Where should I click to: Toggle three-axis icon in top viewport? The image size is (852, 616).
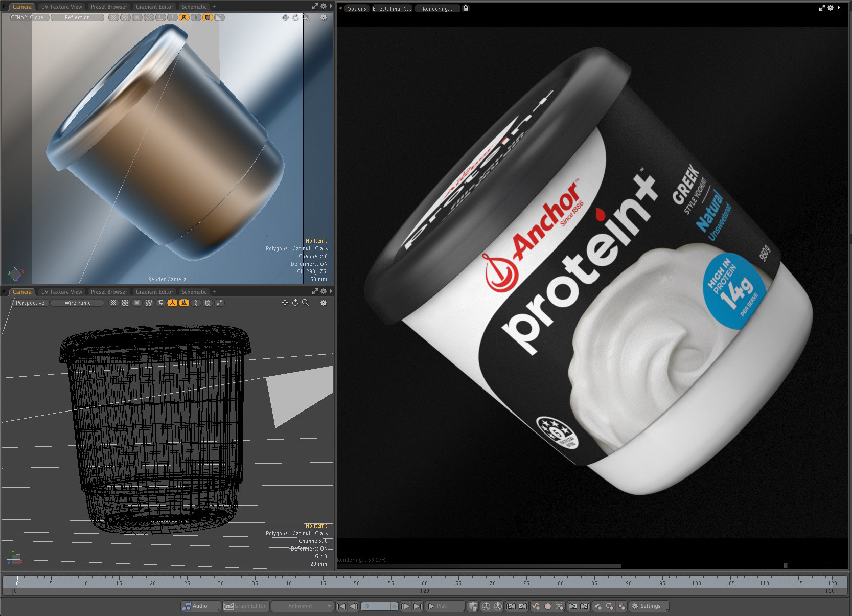pos(172,17)
